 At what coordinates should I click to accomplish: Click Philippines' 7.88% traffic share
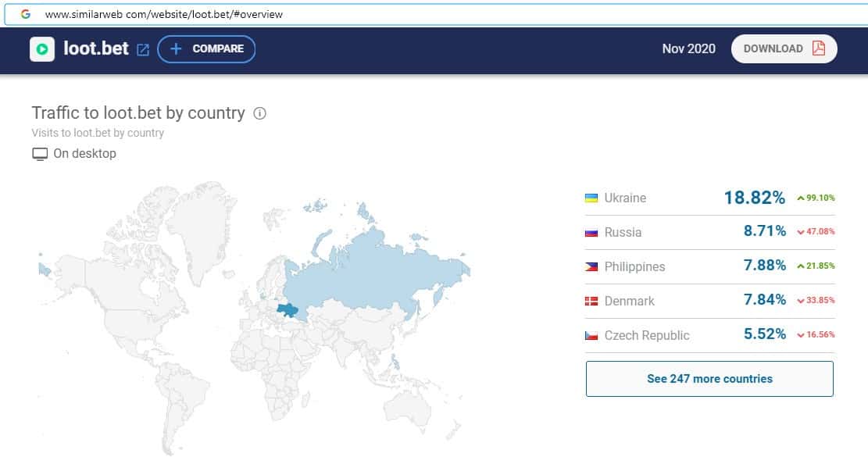(765, 265)
